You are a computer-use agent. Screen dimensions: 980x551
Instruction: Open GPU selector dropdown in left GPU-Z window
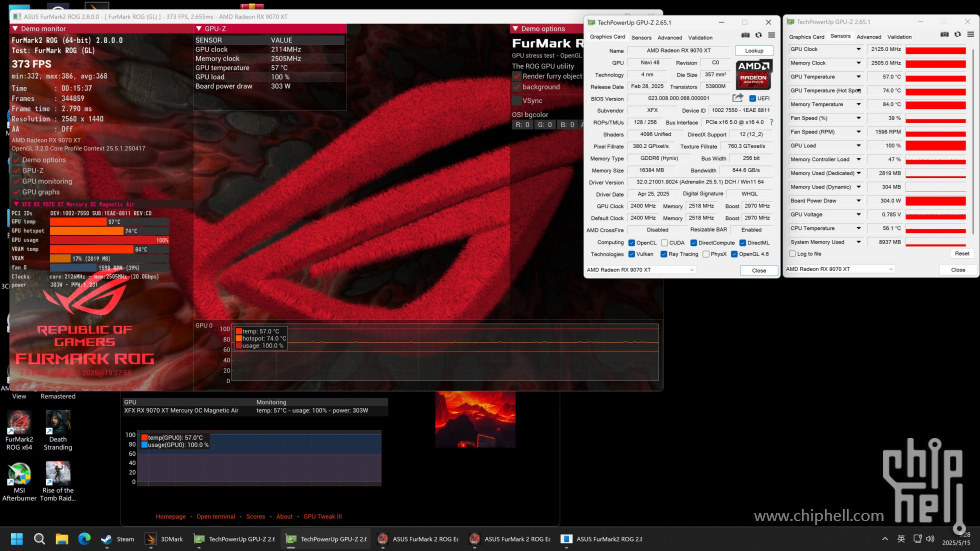click(x=640, y=270)
